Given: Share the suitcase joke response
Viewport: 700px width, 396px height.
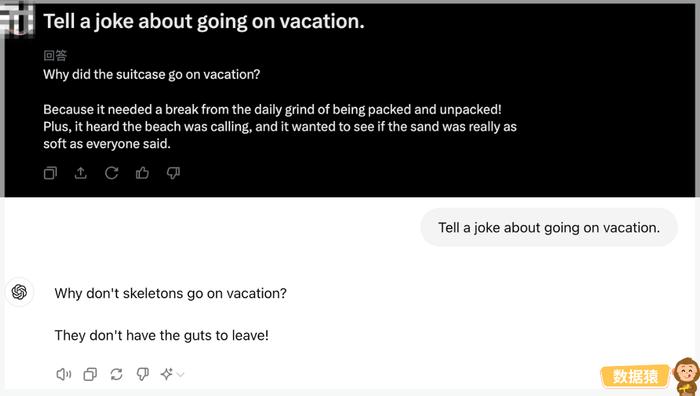Looking at the screenshot, I should pyautogui.click(x=81, y=173).
